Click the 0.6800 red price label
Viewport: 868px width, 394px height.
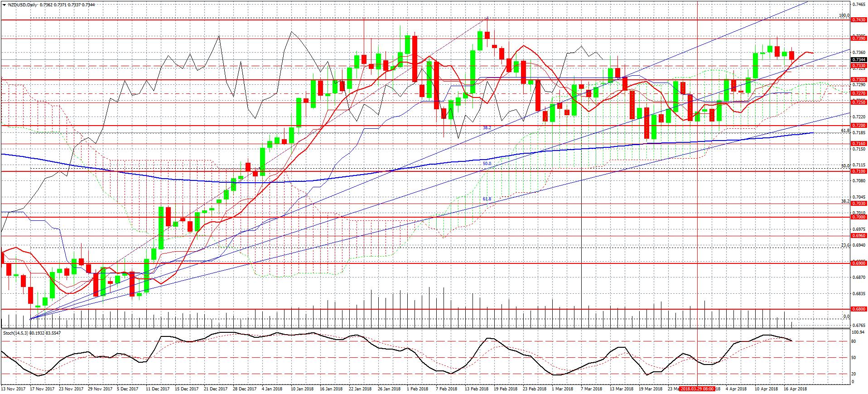click(859, 309)
